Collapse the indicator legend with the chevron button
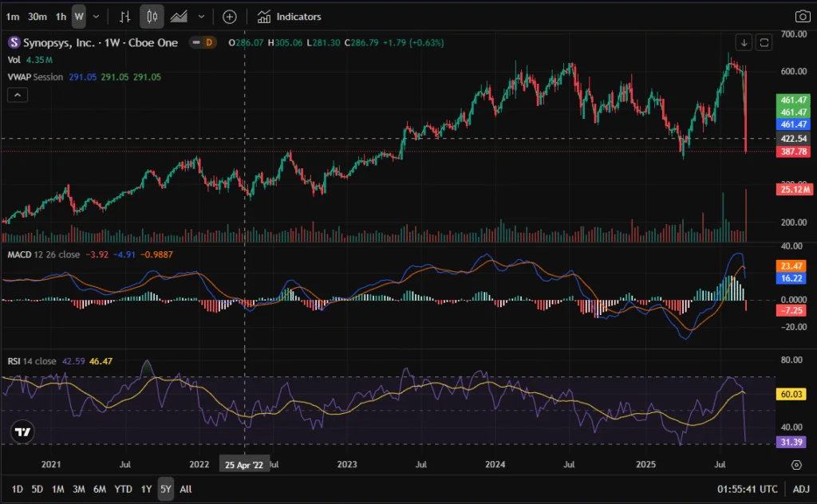 click(18, 95)
